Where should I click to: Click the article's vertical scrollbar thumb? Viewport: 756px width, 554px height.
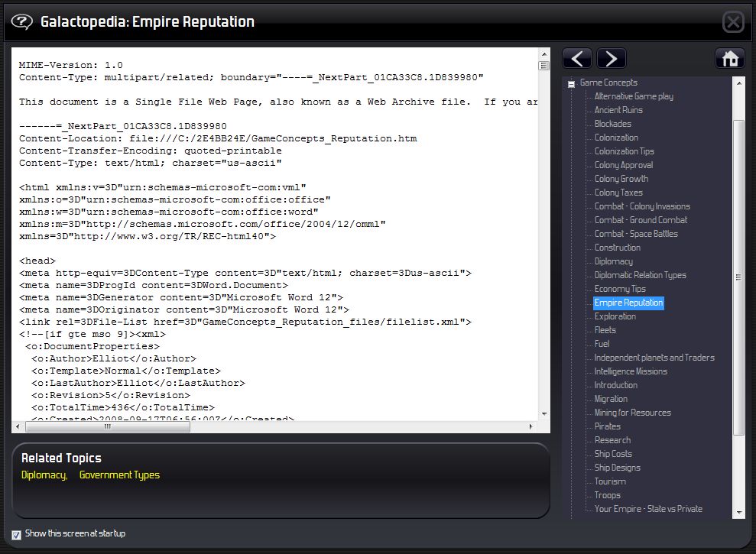click(x=543, y=66)
